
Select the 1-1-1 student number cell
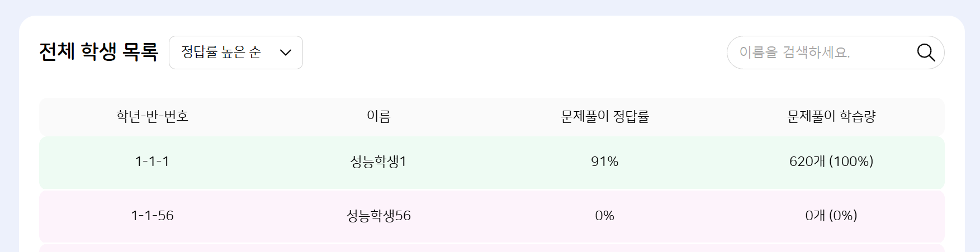click(152, 161)
